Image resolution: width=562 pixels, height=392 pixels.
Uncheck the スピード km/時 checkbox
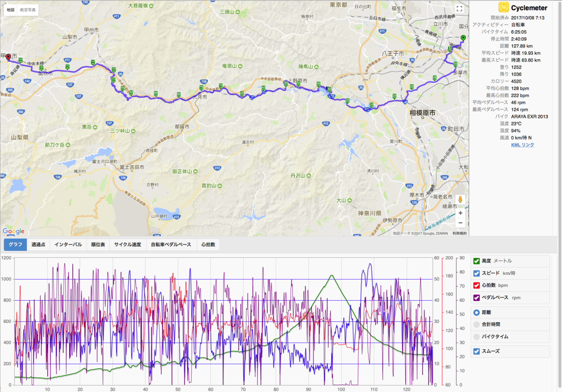tap(476, 273)
